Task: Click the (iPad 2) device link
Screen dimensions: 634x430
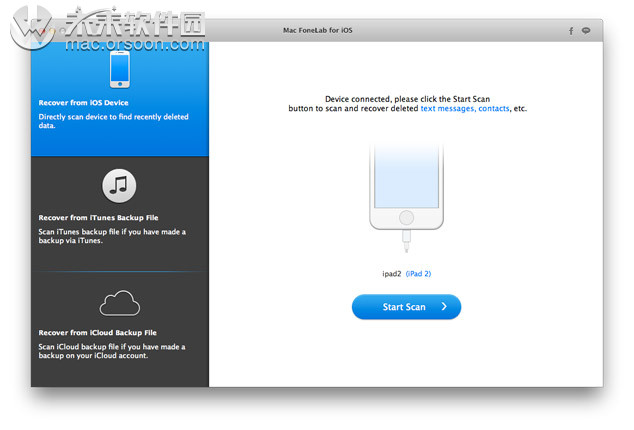Action: coord(418,274)
